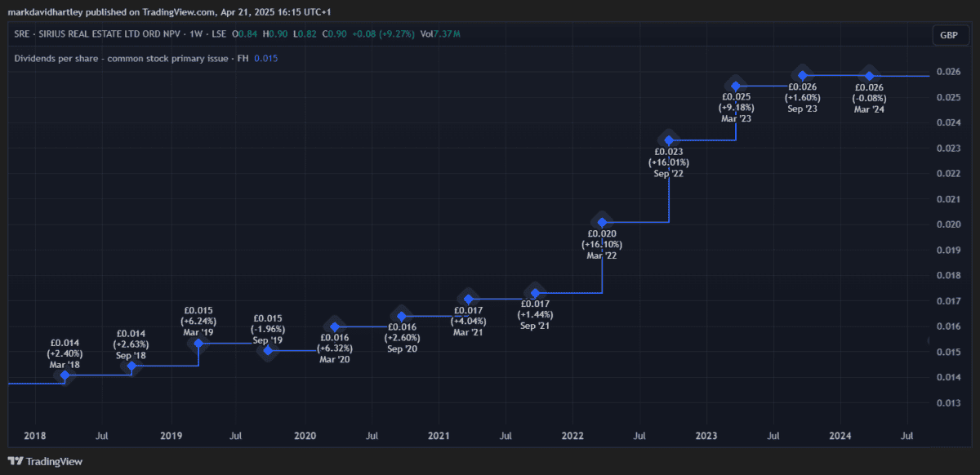Click the Mar '19 diamond data point

198,344
